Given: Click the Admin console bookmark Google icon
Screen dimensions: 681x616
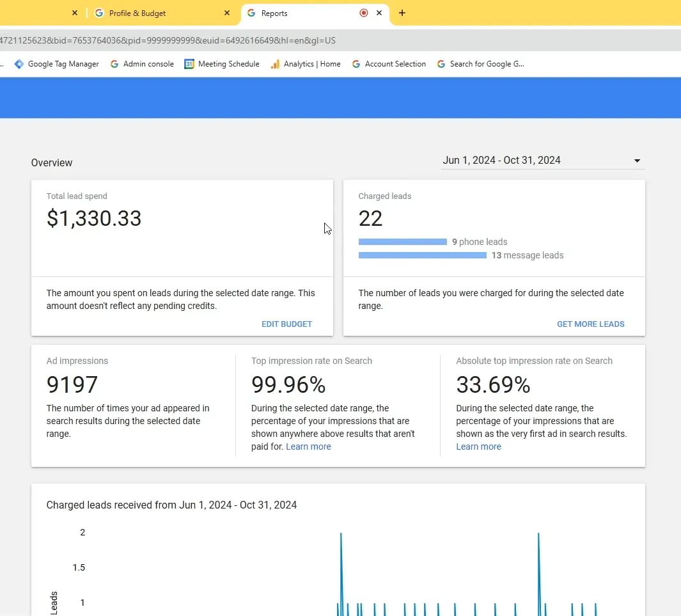Looking at the screenshot, I should (x=114, y=64).
